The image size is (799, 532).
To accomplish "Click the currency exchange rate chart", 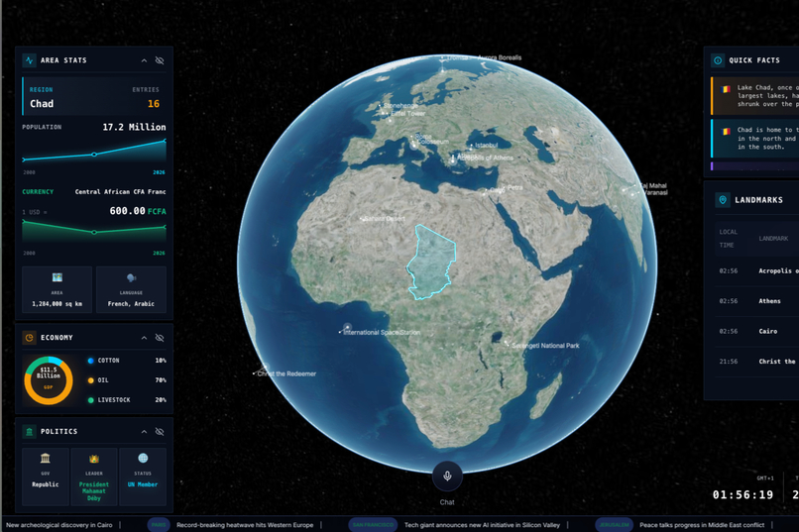I will click(94, 232).
